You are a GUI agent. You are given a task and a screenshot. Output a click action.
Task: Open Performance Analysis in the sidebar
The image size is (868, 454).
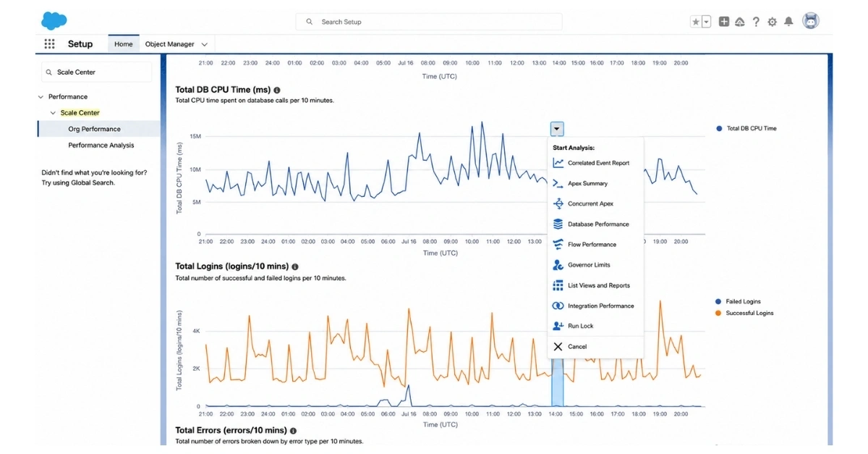tap(101, 145)
